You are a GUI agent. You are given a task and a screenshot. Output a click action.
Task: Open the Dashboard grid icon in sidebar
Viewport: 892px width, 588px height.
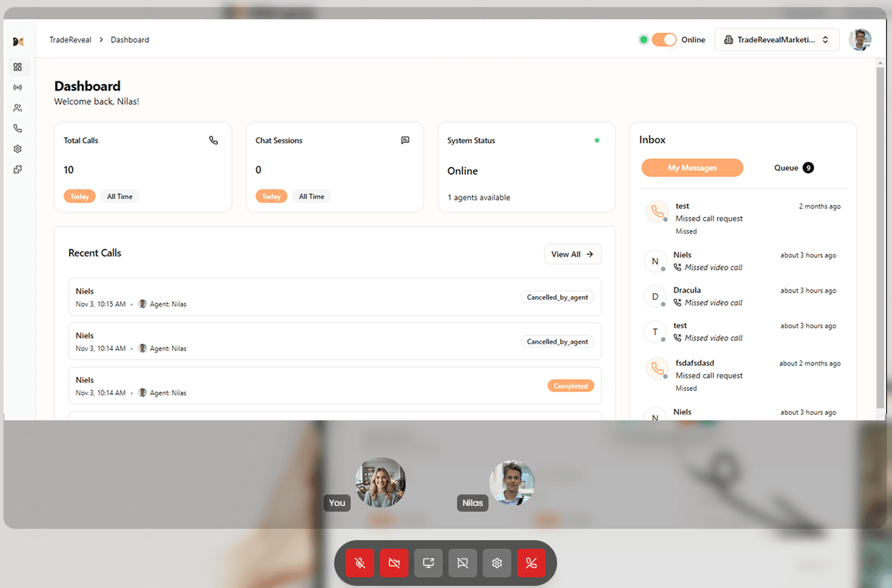[19, 66]
